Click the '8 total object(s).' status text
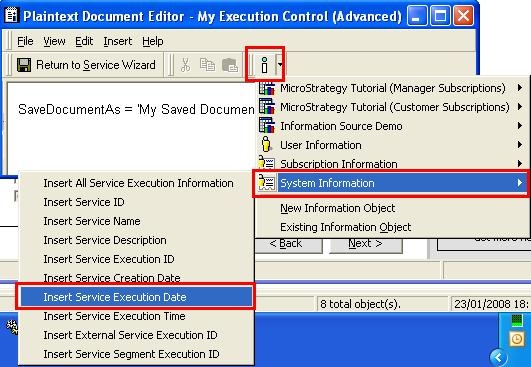531x367 pixels. (x=360, y=304)
